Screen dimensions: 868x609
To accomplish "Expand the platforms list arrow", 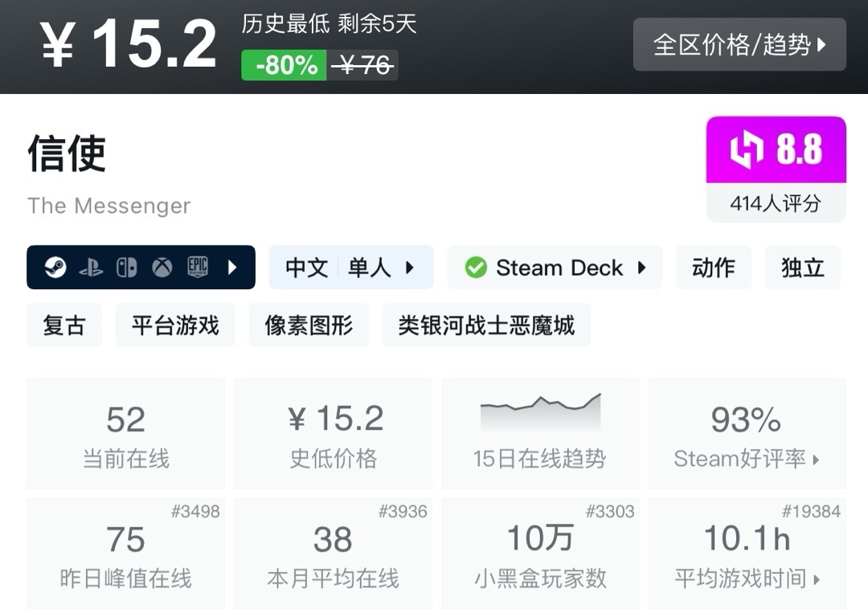I will tap(232, 268).
